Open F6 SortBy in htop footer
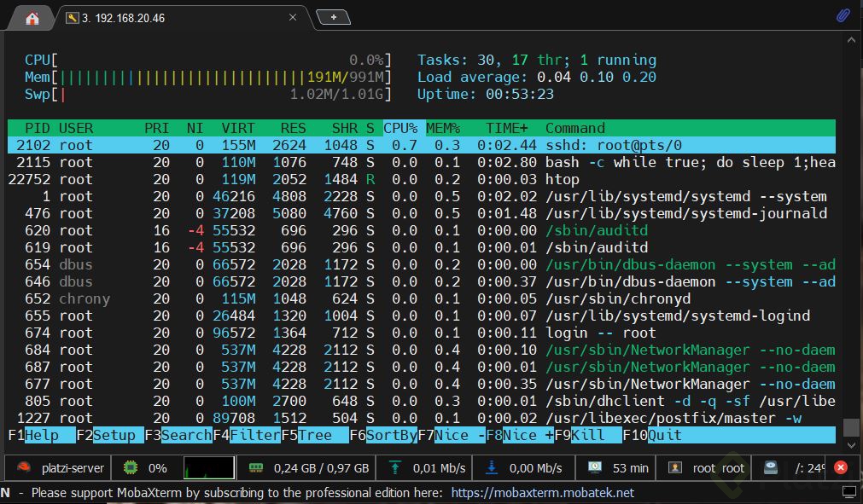The width and height of the screenshot is (863, 504). pos(383,435)
